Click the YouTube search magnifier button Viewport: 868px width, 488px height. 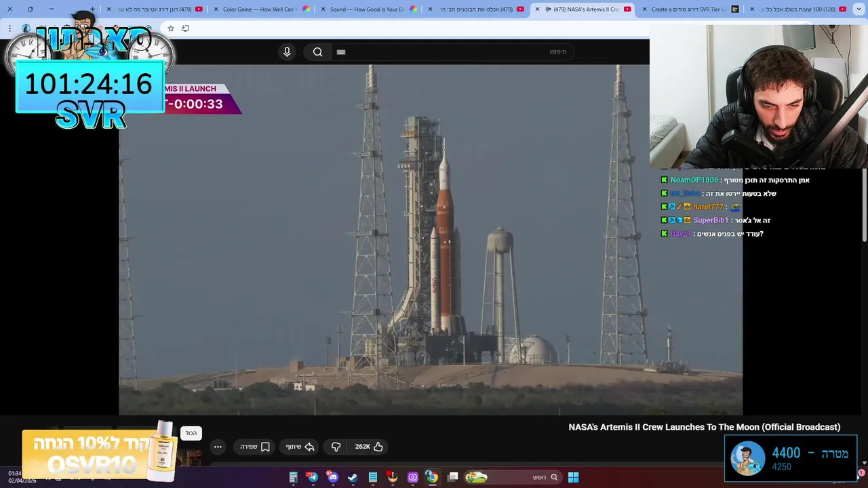(317, 52)
